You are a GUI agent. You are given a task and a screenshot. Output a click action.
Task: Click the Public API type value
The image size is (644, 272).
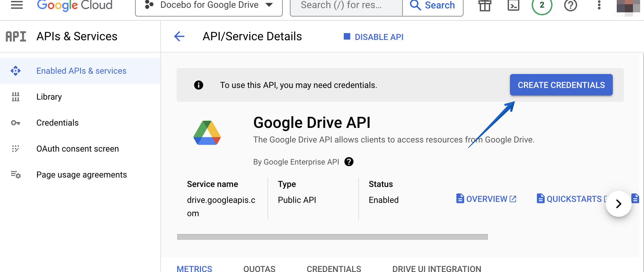[x=297, y=200]
